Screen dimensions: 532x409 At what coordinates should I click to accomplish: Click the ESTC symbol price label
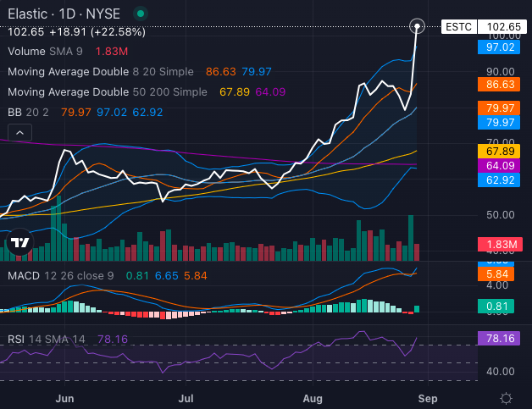(x=458, y=27)
